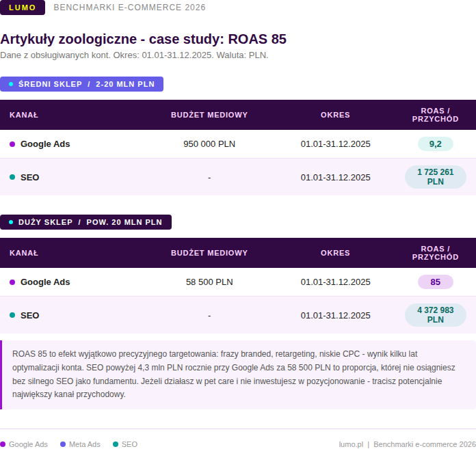Click the footer text 'Benchmarki e-commerce 2026'
This screenshot has height=449, width=476.
[425, 444]
